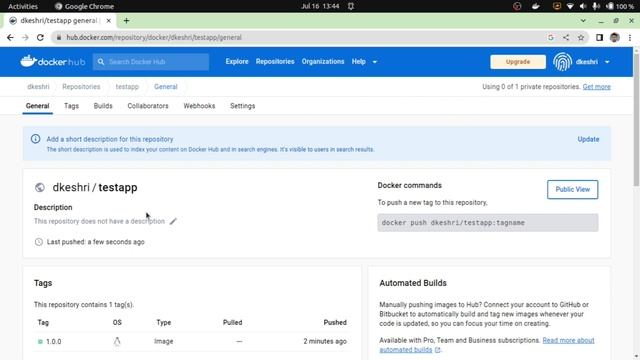Click the Wi-Fi icon in the system tray

click(x=570, y=6)
